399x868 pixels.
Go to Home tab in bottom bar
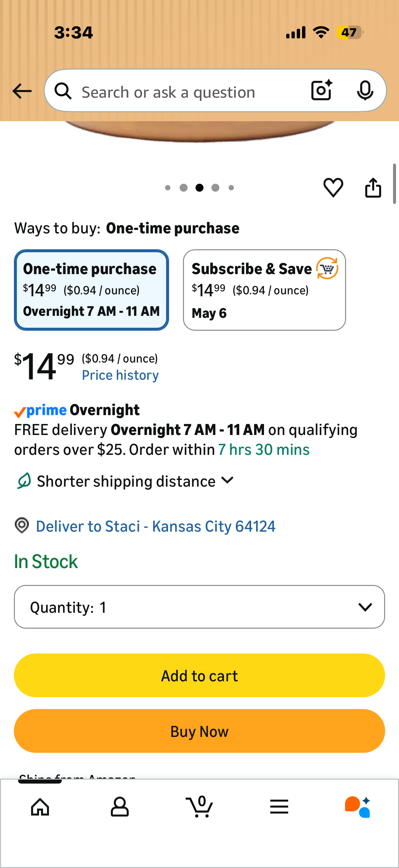click(40, 807)
